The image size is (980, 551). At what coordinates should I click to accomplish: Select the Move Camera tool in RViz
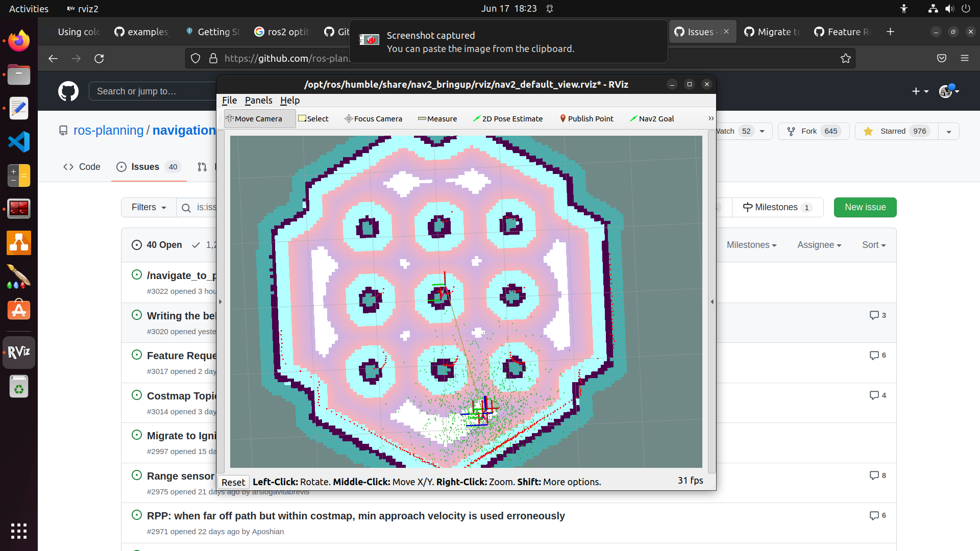(258, 118)
